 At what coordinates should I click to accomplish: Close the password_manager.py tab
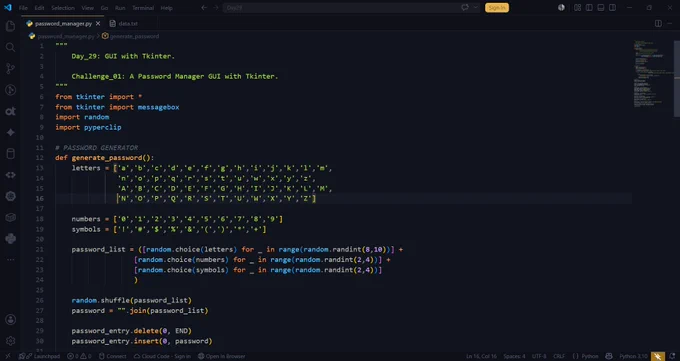98,23
